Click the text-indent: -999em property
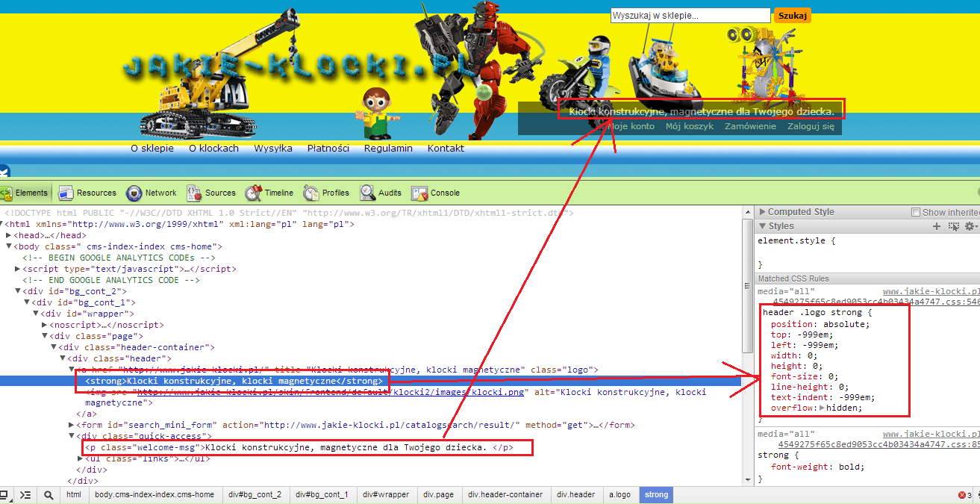Screen dimensions: 980x504 tap(823, 397)
